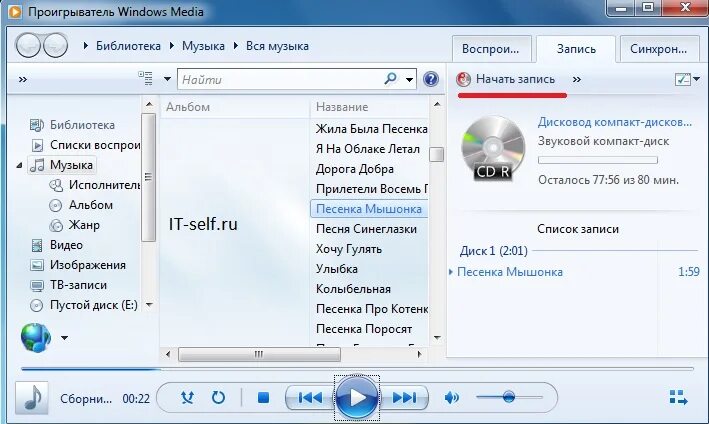Click the Жанр genre icon
This screenshot has height=424, width=709.
pos(56,225)
